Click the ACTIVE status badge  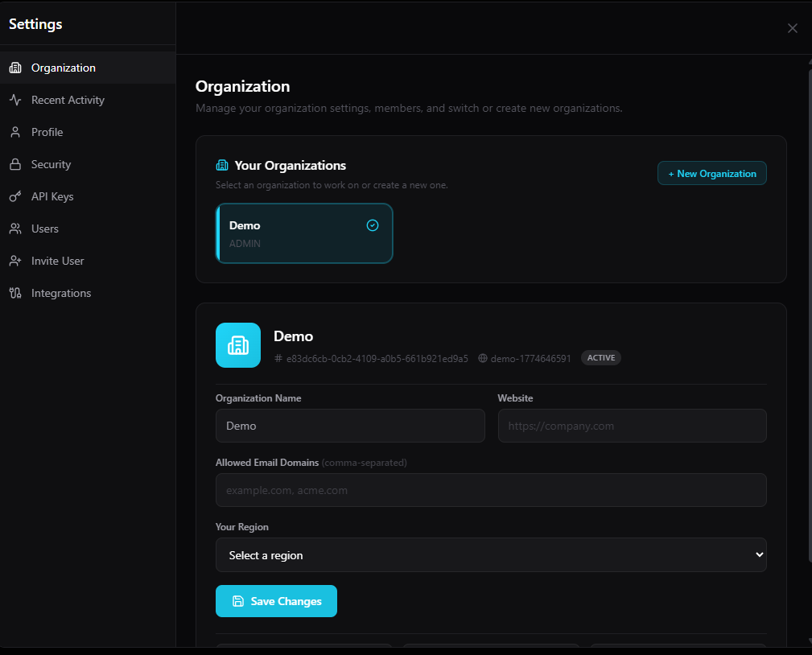(600, 357)
